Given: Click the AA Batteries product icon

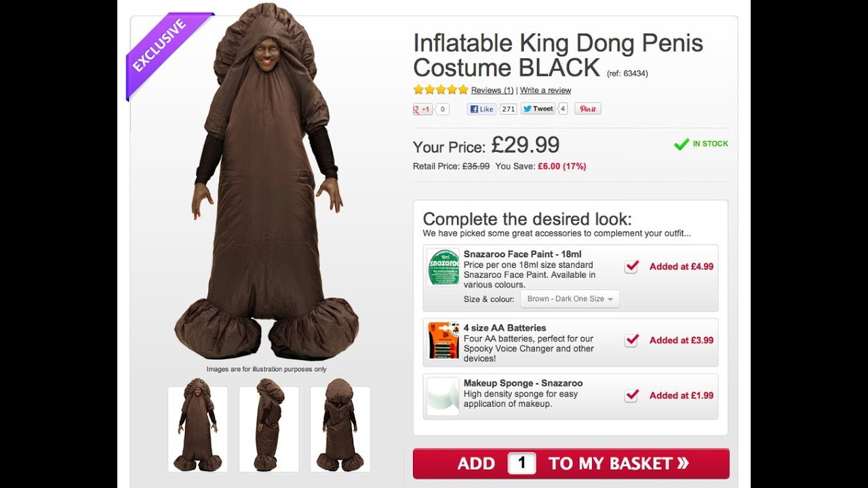Looking at the screenshot, I should pyautogui.click(x=443, y=340).
